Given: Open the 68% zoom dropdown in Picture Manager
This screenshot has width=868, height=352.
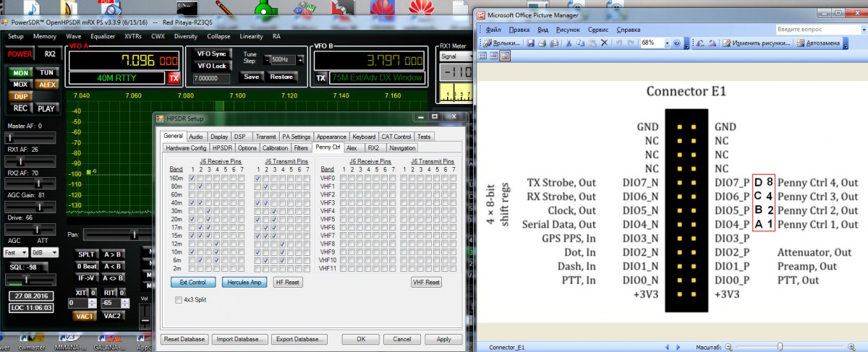Looking at the screenshot, I should [x=667, y=43].
